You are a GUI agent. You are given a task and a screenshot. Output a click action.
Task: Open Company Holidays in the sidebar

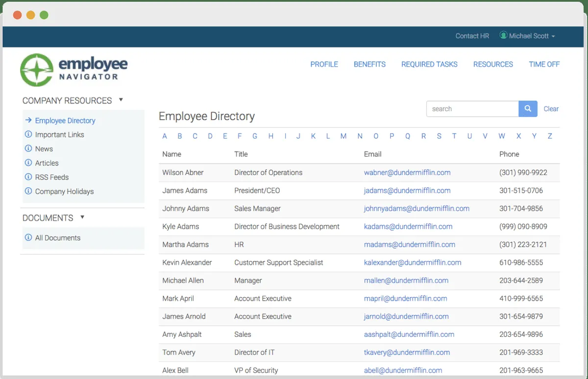(x=64, y=191)
